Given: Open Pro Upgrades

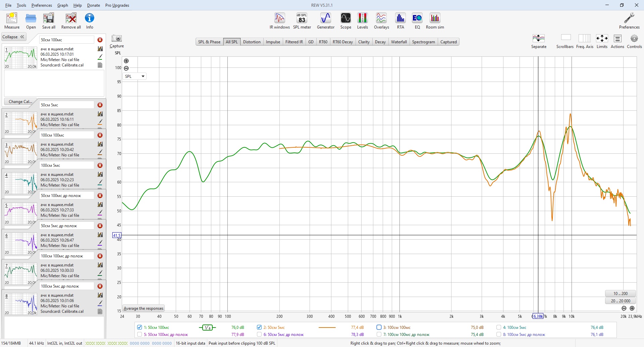Looking at the screenshot, I should click(117, 5).
